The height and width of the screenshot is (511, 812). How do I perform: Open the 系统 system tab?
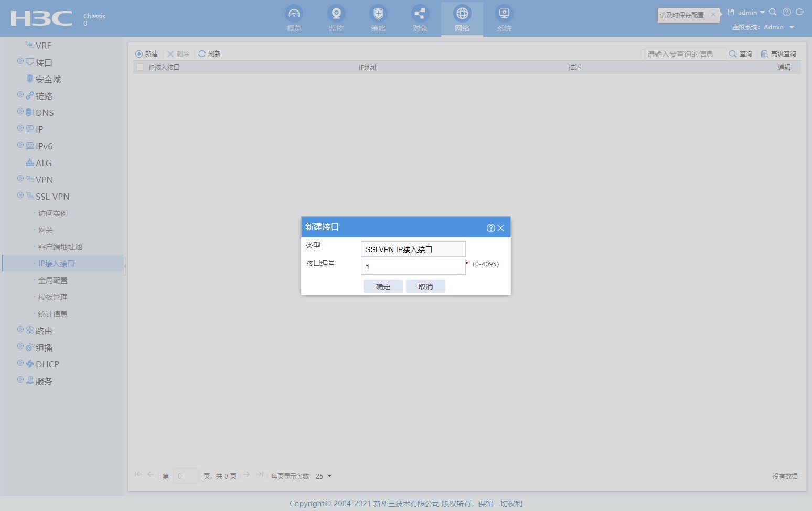coord(504,19)
